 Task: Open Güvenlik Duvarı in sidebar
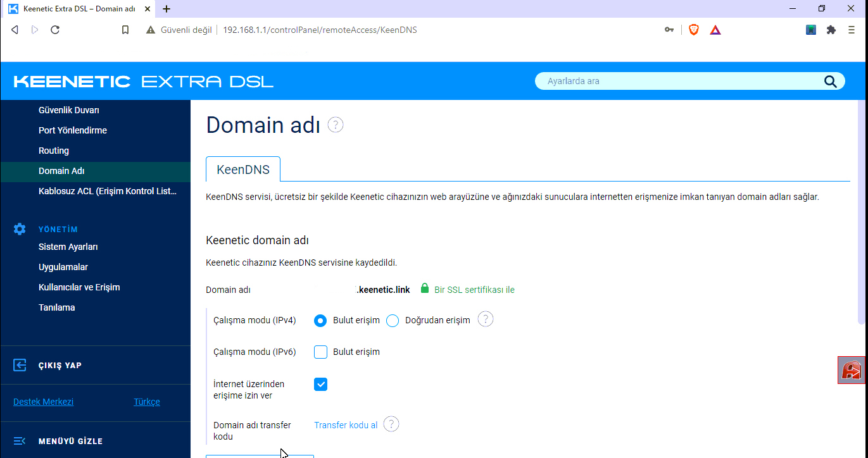(x=69, y=110)
